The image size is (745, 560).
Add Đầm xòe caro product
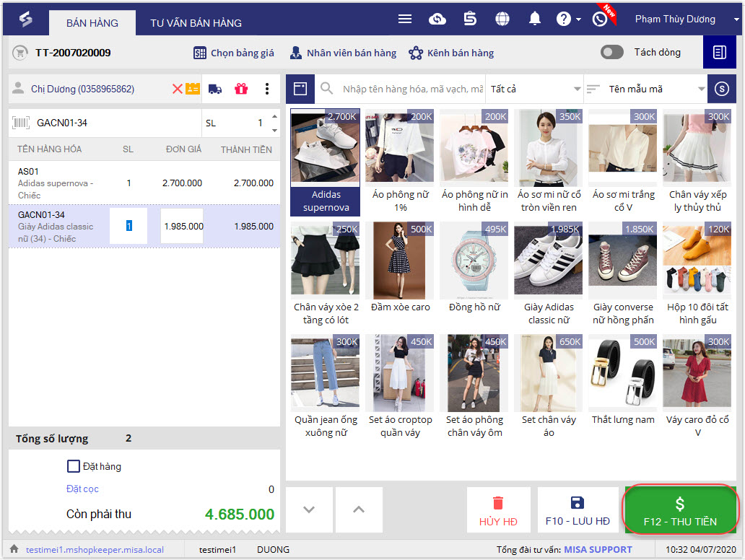pos(400,269)
